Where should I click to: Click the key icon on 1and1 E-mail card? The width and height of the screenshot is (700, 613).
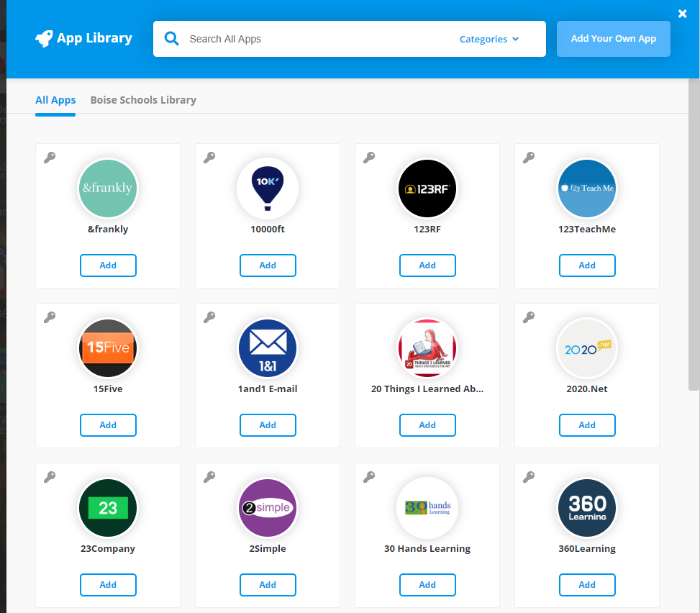(209, 317)
